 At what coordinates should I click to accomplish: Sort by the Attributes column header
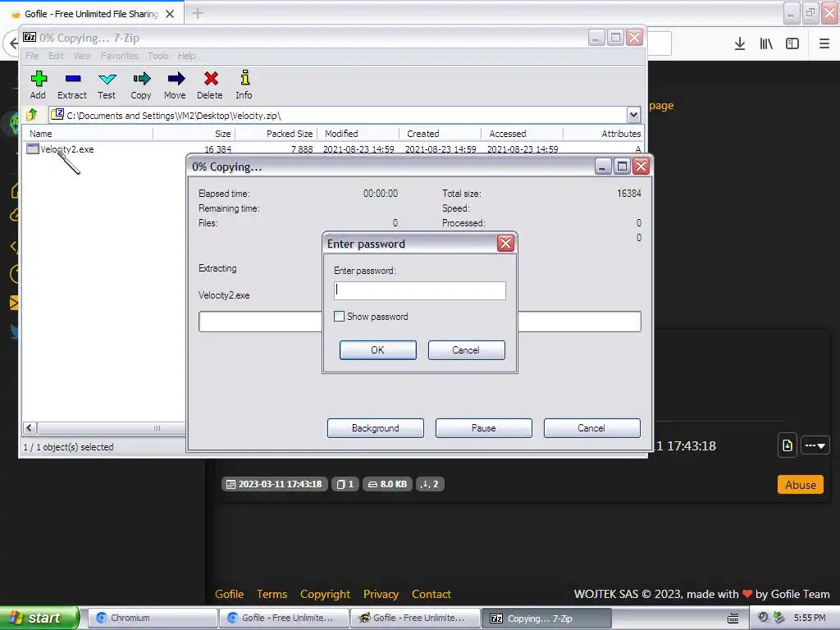pyautogui.click(x=604, y=134)
